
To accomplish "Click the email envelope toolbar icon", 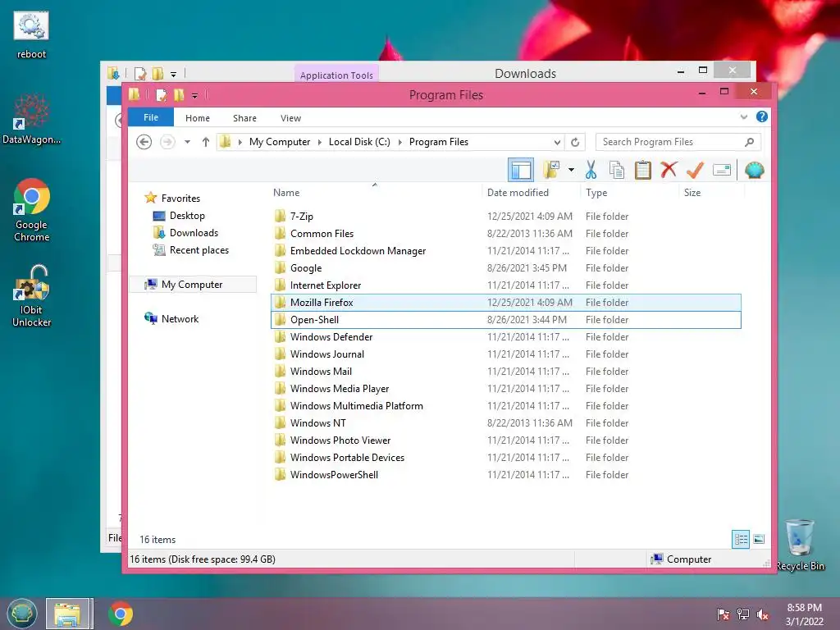I will point(722,171).
